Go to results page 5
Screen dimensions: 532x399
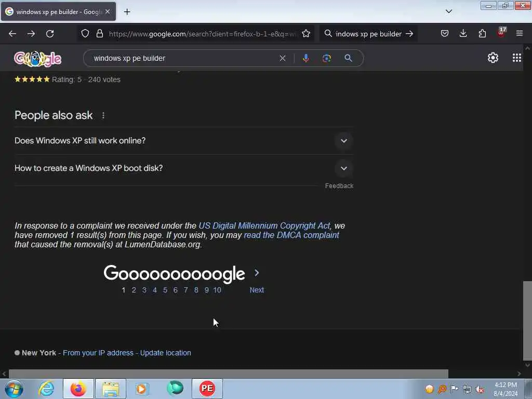coord(165,290)
